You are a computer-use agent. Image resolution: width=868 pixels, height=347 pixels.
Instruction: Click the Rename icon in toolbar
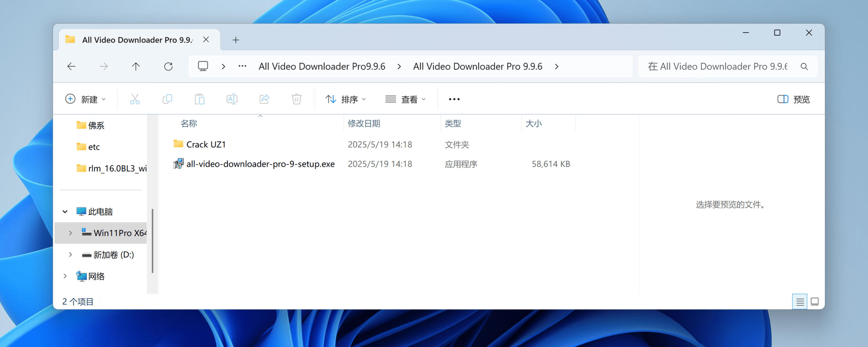coord(232,99)
